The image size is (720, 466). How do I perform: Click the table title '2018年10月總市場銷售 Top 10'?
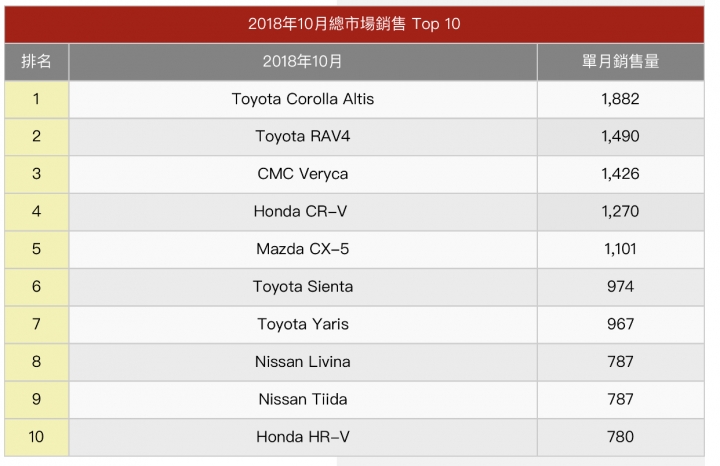(x=354, y=23)
